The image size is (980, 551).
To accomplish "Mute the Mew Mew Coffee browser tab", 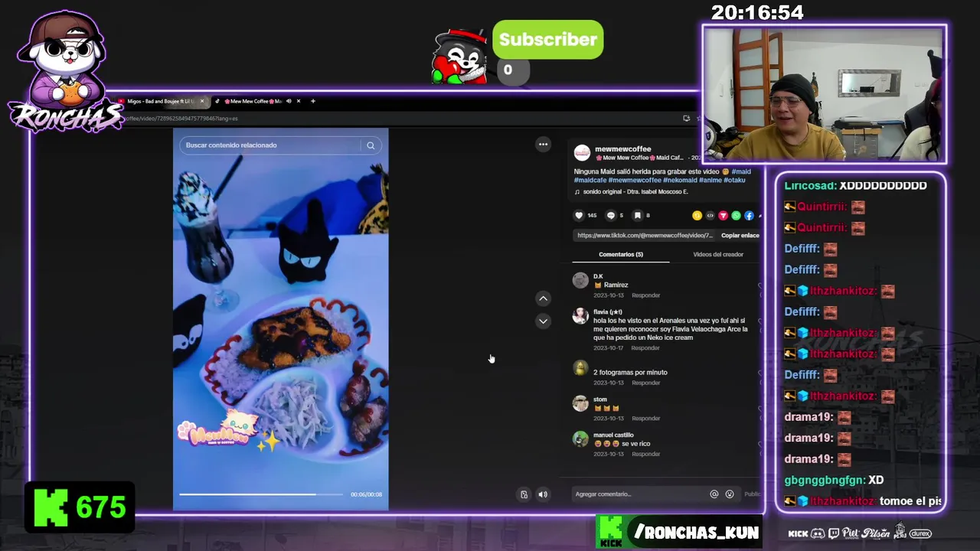I will pyautogui.click(x=289, y=101).
